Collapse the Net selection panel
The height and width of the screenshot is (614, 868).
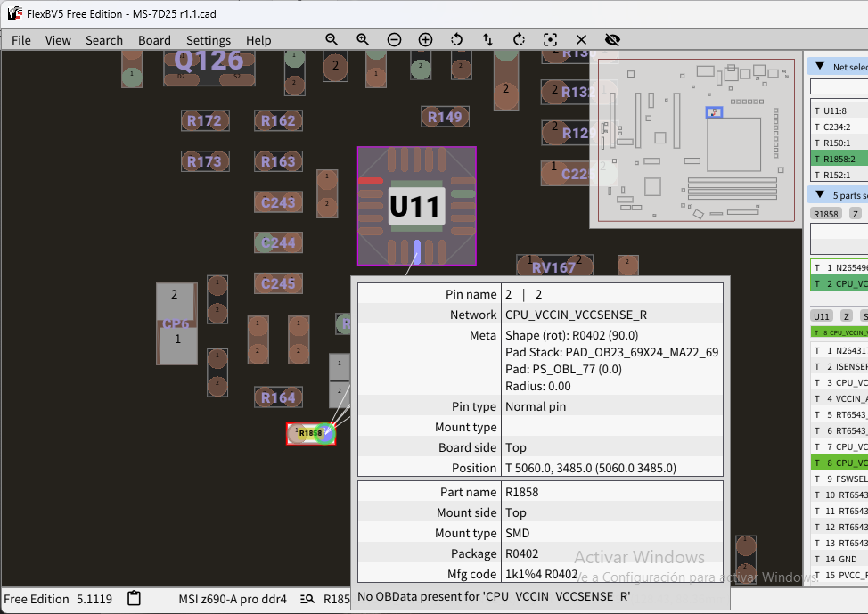(819, 67)
